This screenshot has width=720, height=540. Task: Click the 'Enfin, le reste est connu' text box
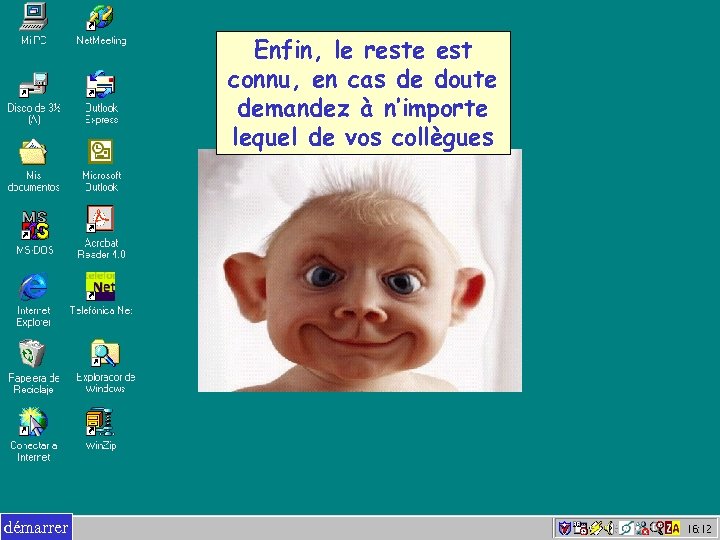pyautogui.click(x=363, y=93)
